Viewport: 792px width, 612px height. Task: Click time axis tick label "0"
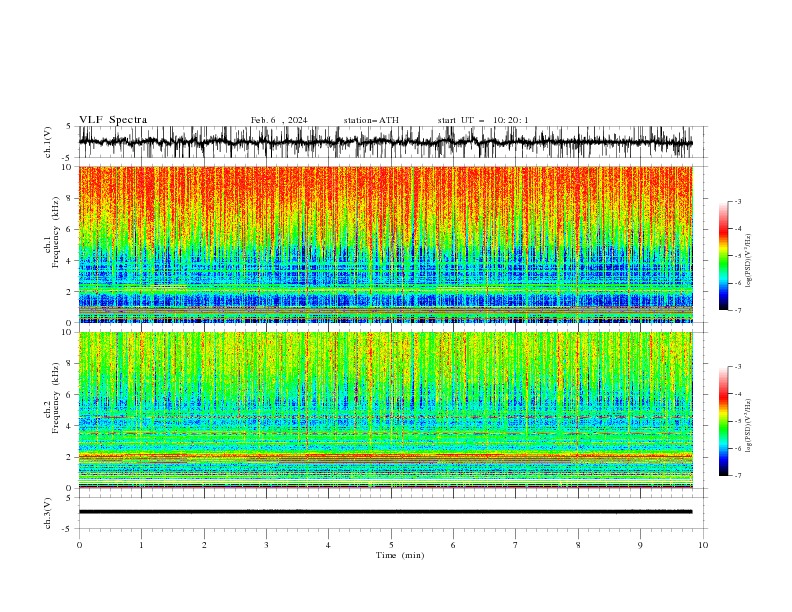pos(79,545)
